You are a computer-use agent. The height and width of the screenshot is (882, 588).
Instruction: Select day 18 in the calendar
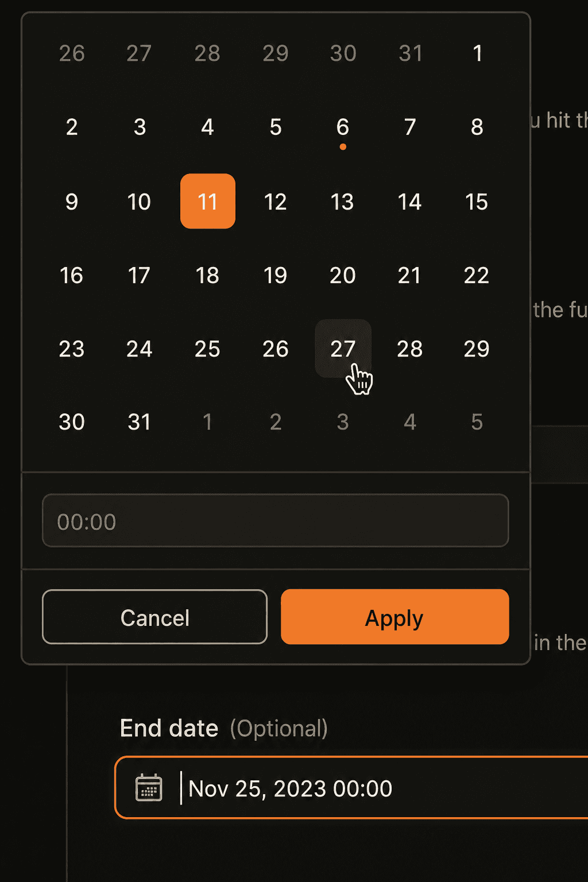(207, 275)
